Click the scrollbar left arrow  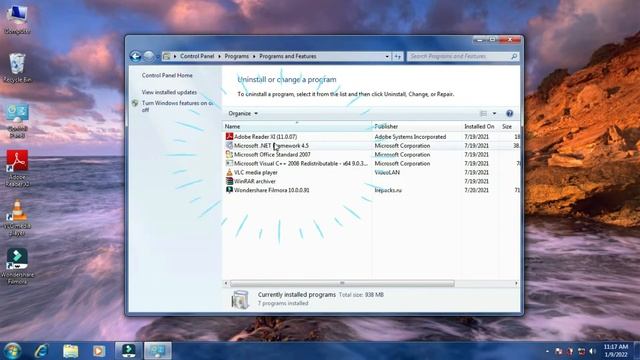[x=226, y=283]
